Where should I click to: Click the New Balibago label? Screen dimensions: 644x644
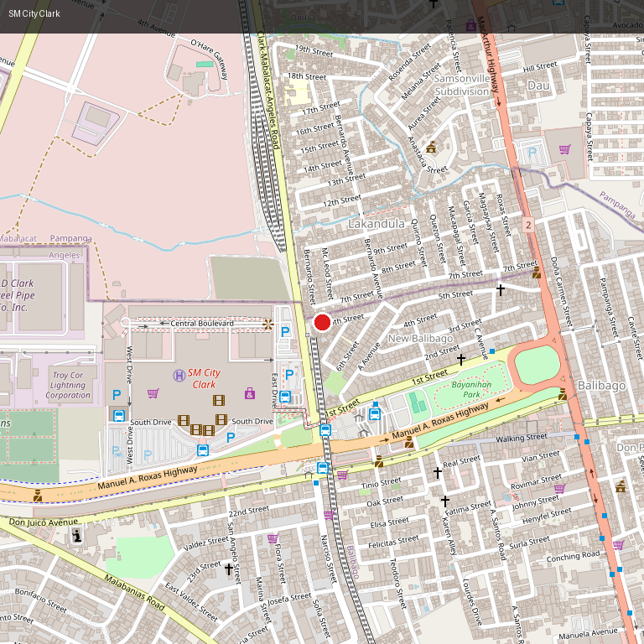[x=421, y=339]
